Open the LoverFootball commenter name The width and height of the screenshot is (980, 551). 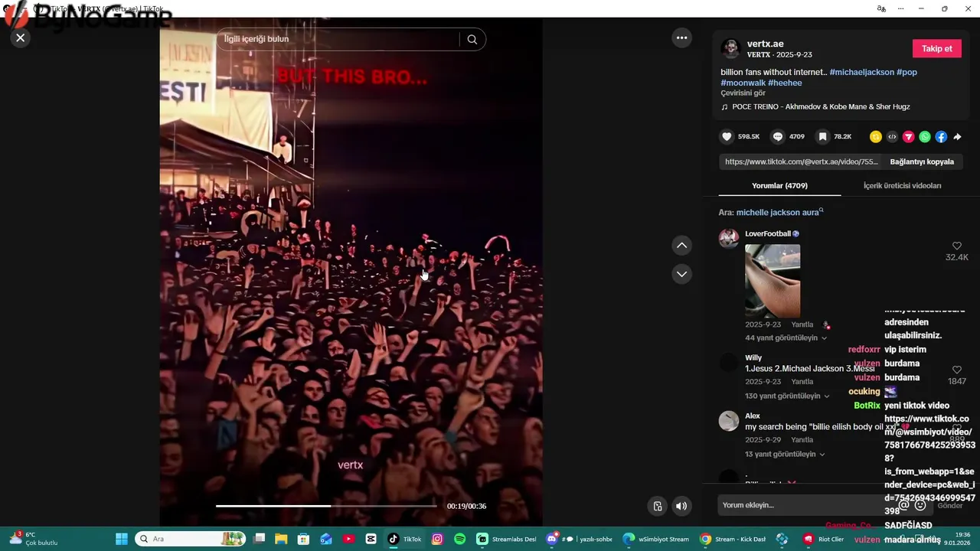[x=768, y=234]
